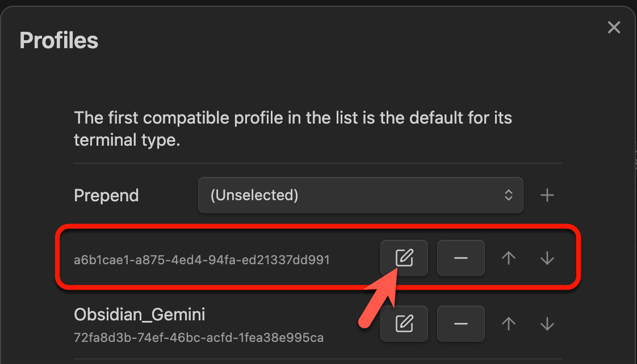Viewport: 637px width, 364px height.
Task: Edit the Obsidian_Gemini profile
Action: [404, 324]
